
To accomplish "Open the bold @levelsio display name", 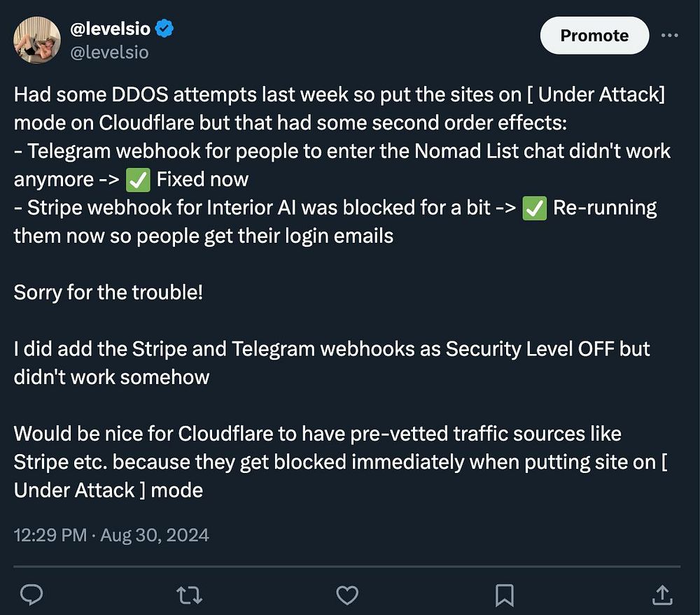I will pyautogui.click(x=111, y=29).
